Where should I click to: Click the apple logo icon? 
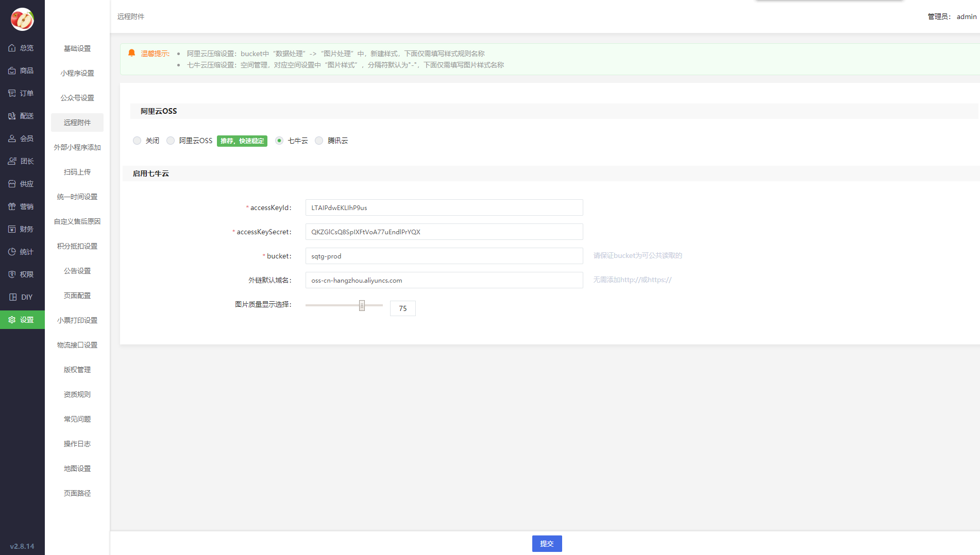22,20
